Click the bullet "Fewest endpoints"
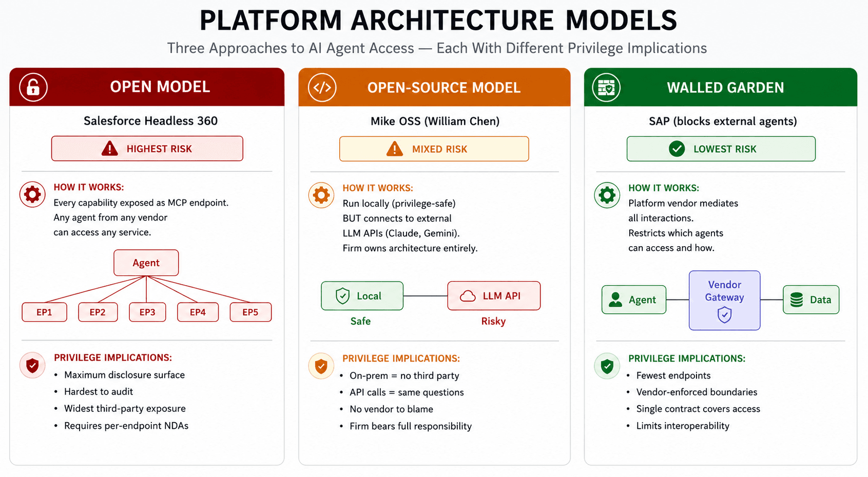Viewport: 868px width, 477px height. click(673, 375)
